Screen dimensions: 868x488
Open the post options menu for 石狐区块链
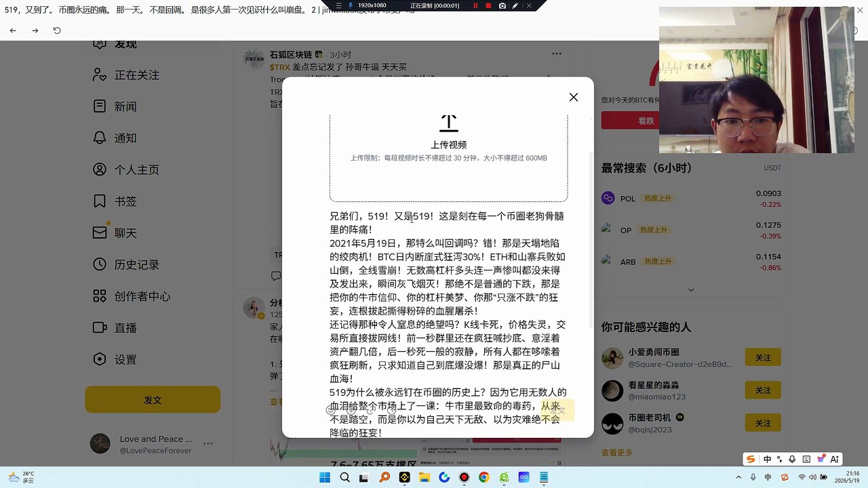[557, 54]
